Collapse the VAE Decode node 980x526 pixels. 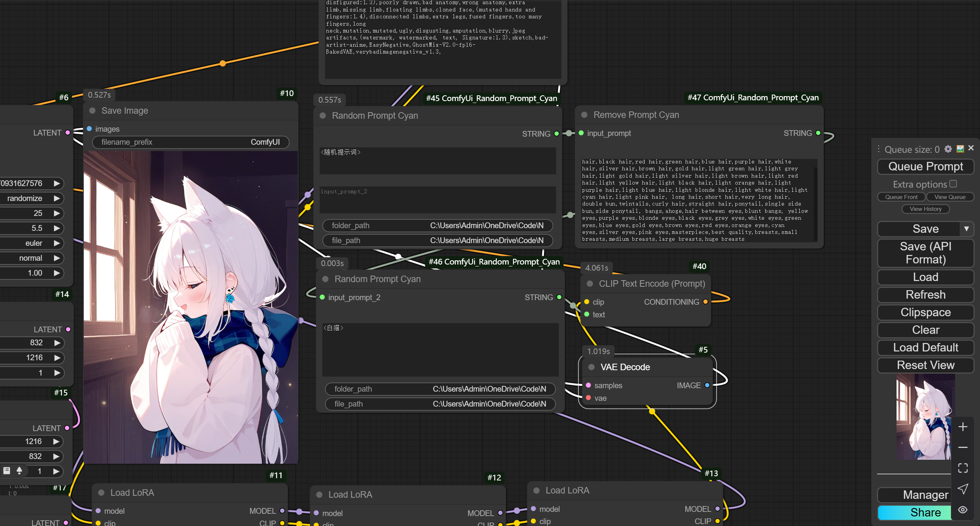(591, 367)
